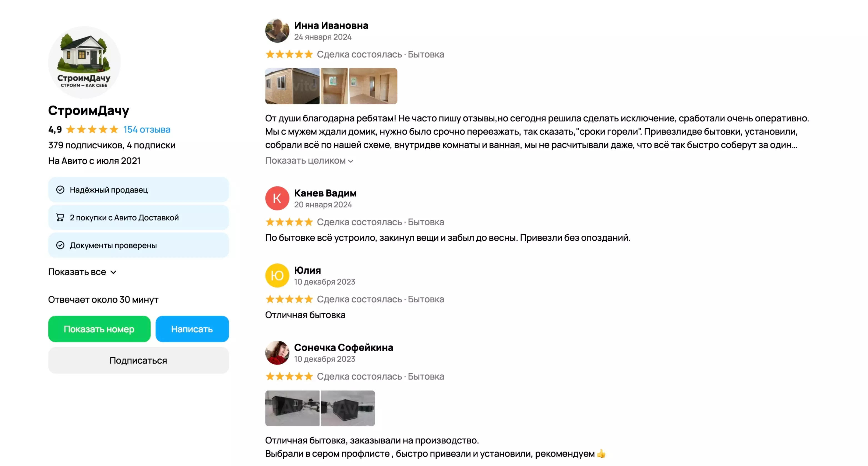Screen dimensions: 868x466
Task: Expand Инна Ивановна's review with Показать целиком
Action: pyautogui.click(x=309, y=161)
